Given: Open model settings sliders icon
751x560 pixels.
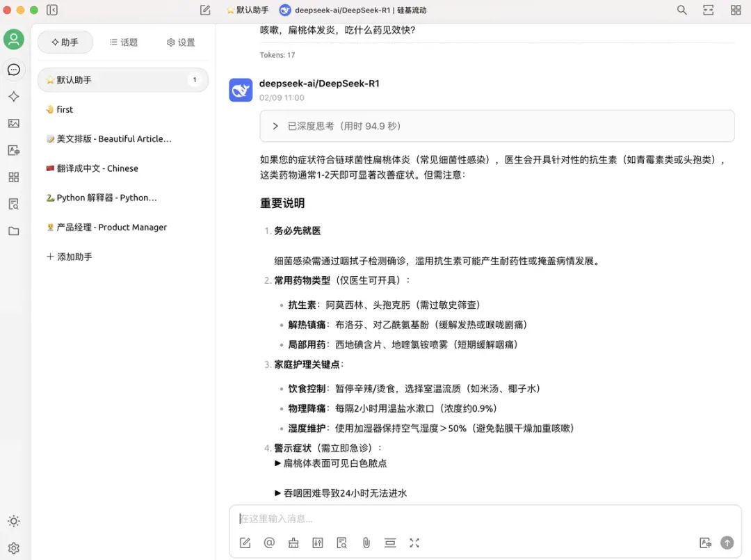Looking at the screenshot, I should tap(317, 543).
